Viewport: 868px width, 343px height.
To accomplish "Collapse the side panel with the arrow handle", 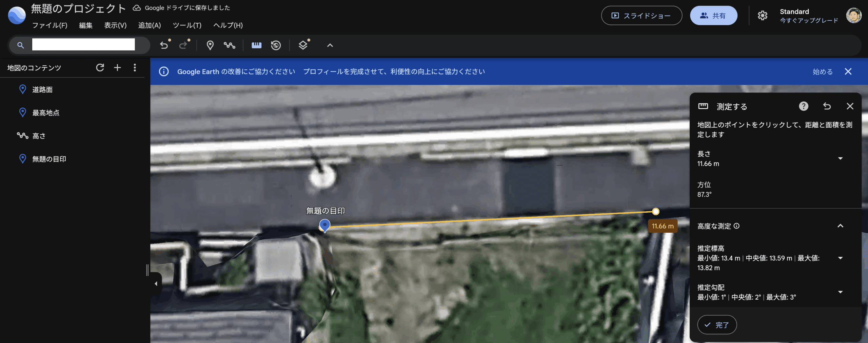I will (156, 284).
